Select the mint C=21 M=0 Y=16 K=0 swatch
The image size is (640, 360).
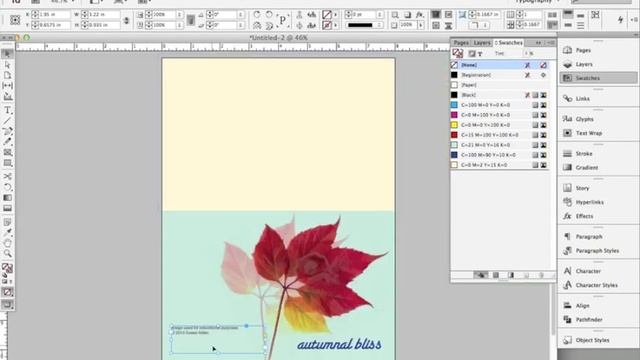[x=500, y=145]
